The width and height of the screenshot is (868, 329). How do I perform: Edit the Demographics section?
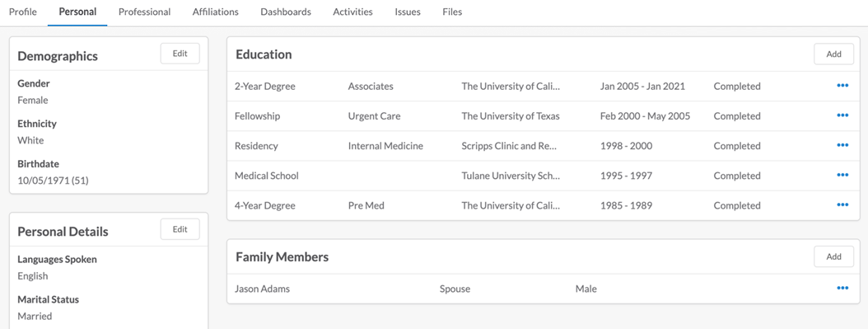click(x=180, y=54)
